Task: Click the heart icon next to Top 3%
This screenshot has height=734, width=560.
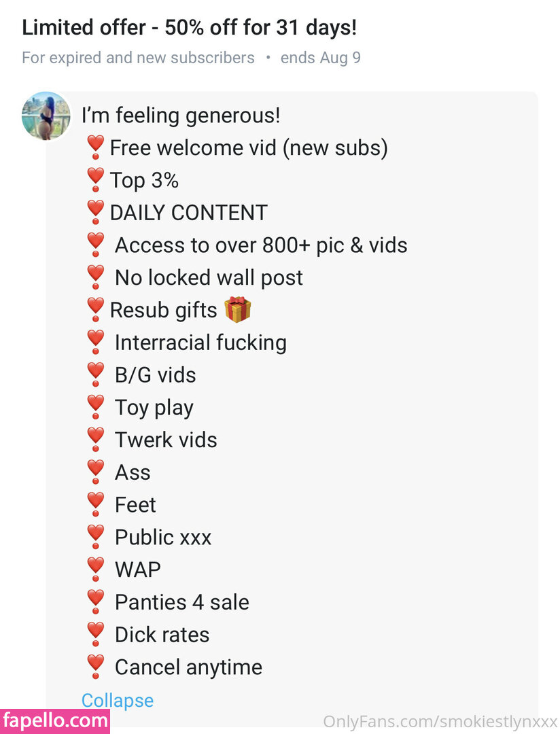Action: click(96, 180)
